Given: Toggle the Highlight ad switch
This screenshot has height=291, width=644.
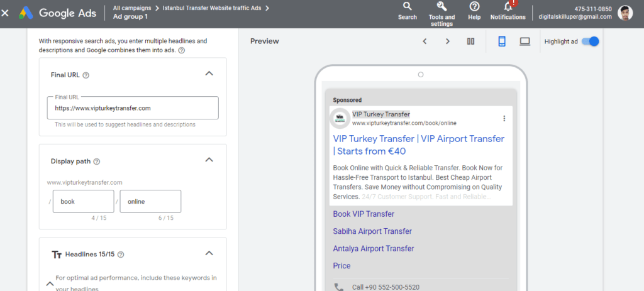Looking at the screenshot, I should point(590,41).
